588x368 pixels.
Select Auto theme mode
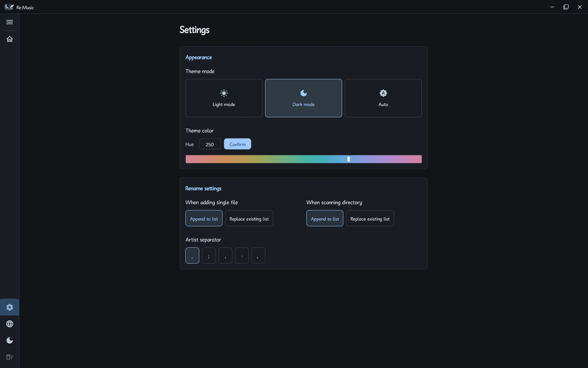coord(383,98)
